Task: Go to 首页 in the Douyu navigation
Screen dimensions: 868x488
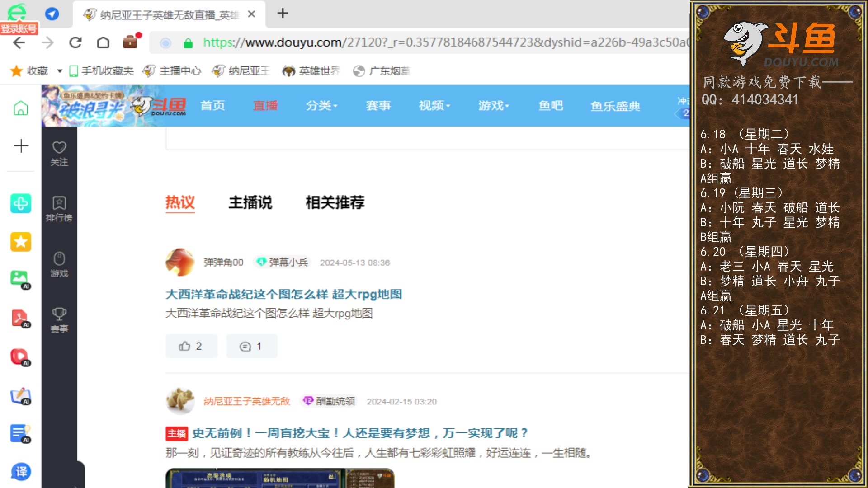Action: pos(212,106)
